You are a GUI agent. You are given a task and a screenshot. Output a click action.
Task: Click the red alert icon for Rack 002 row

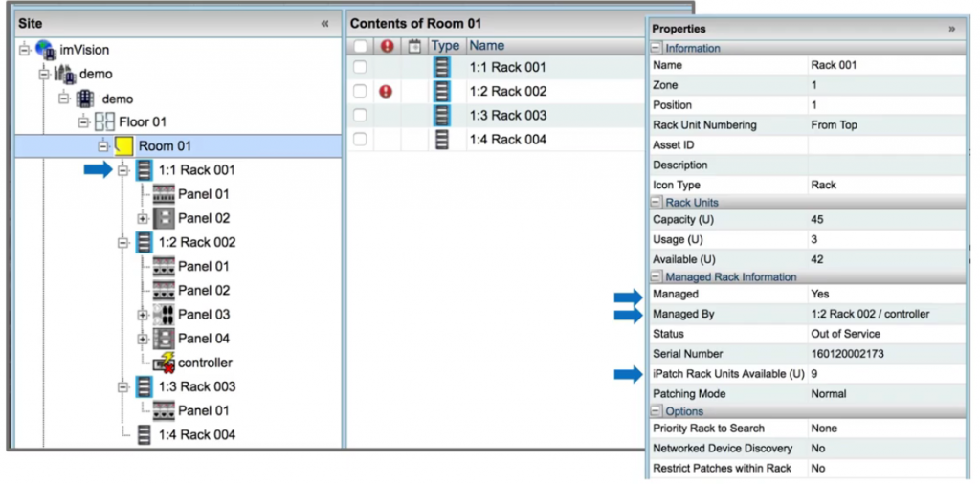[386, 92]
